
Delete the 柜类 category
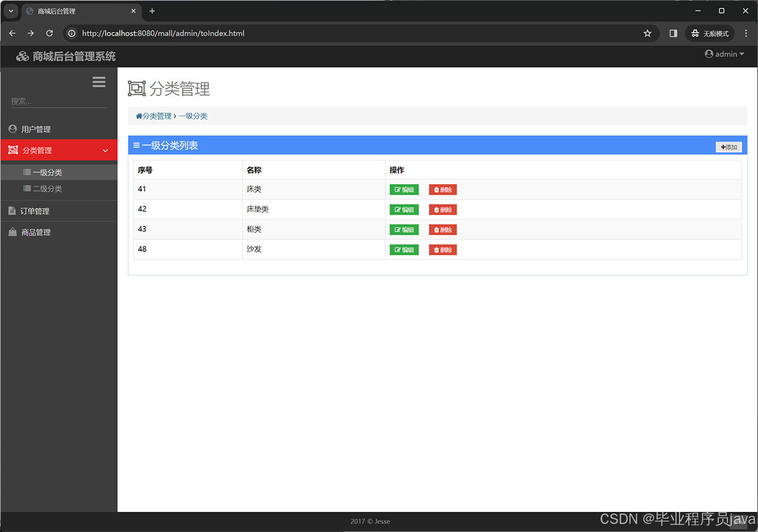click(x=443, y=229)
